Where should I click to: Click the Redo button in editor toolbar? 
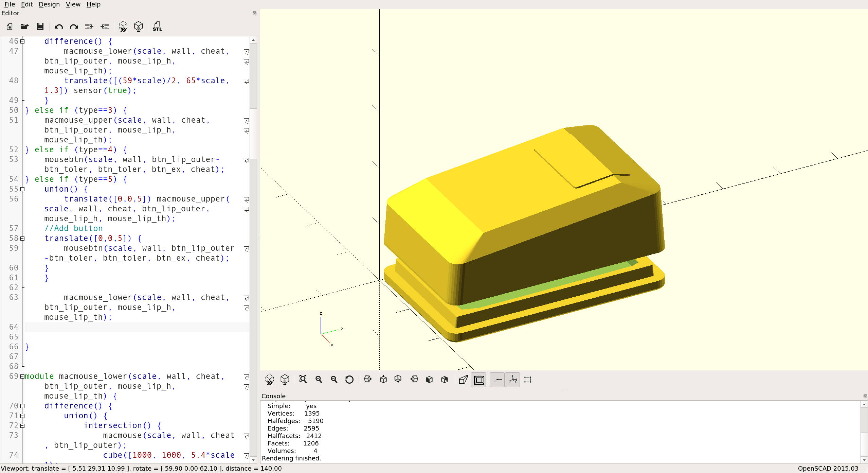74,27
